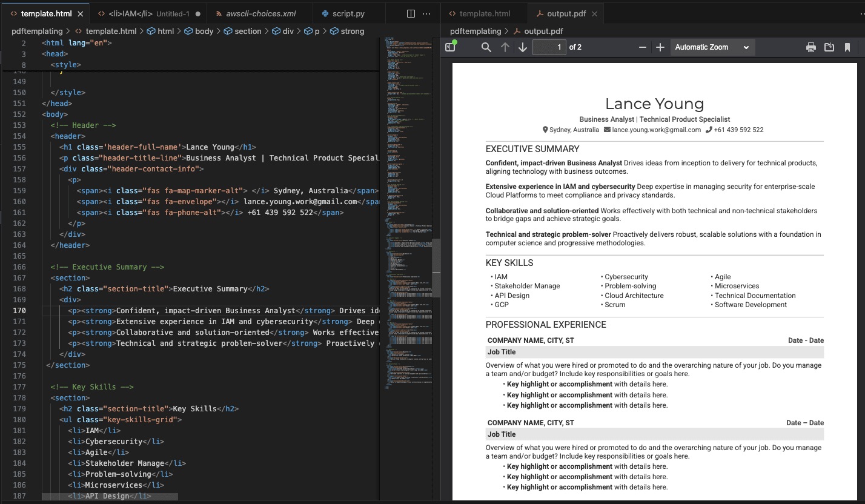Screen dimensions: 865x504
Task: Toggle the PDF viewer sidebar
Action: tap(450, 47)
